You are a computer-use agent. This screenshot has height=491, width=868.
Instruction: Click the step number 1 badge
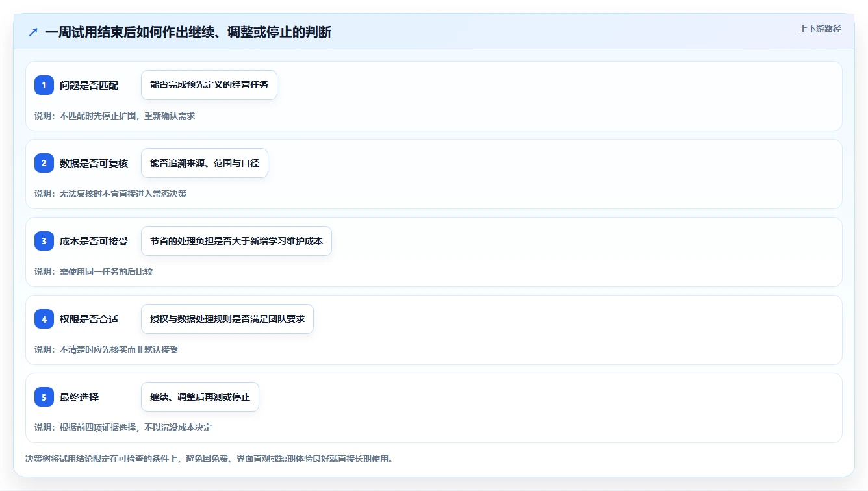(44, 85)
